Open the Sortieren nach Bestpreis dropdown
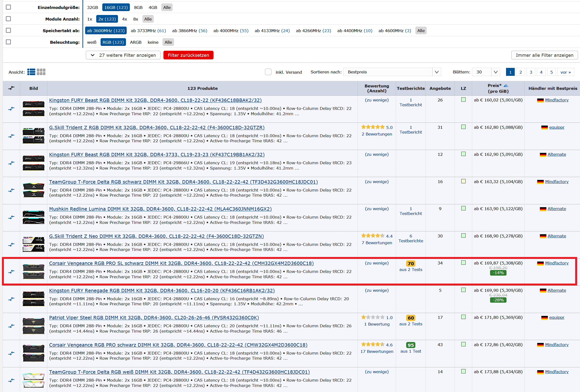 (x=392, y=72)
